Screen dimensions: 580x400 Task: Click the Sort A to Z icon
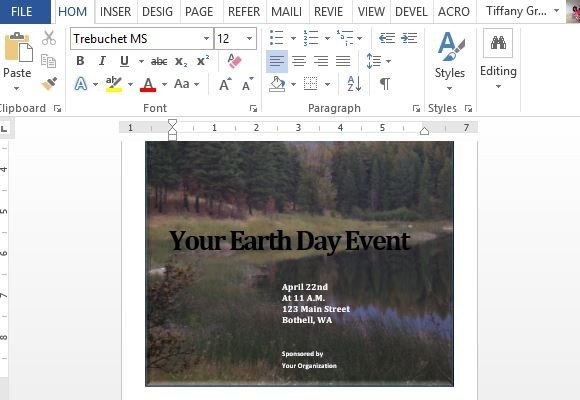[x=354, y=84]
